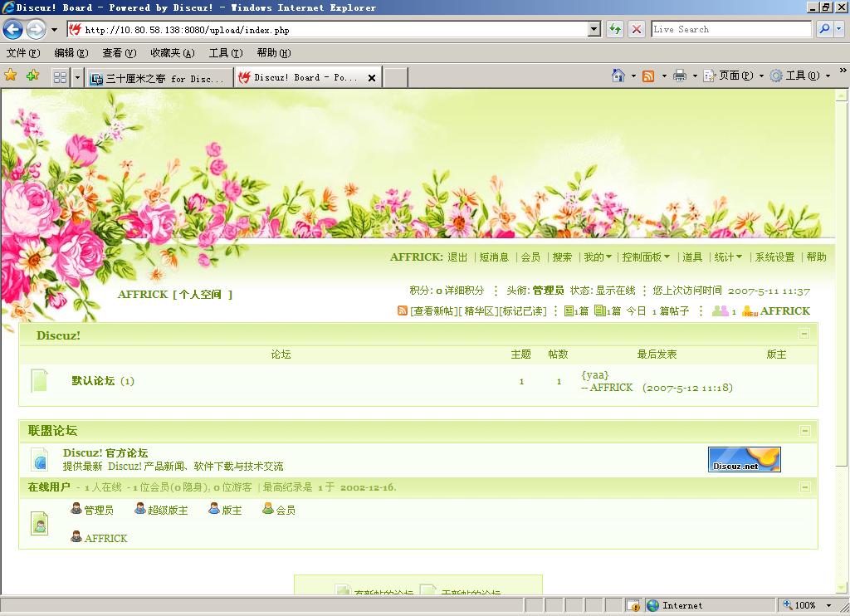Refresh the page with the green arrows icon
Image resolution: width=850 pixels, height=616 pixels.
click(615, 29)
